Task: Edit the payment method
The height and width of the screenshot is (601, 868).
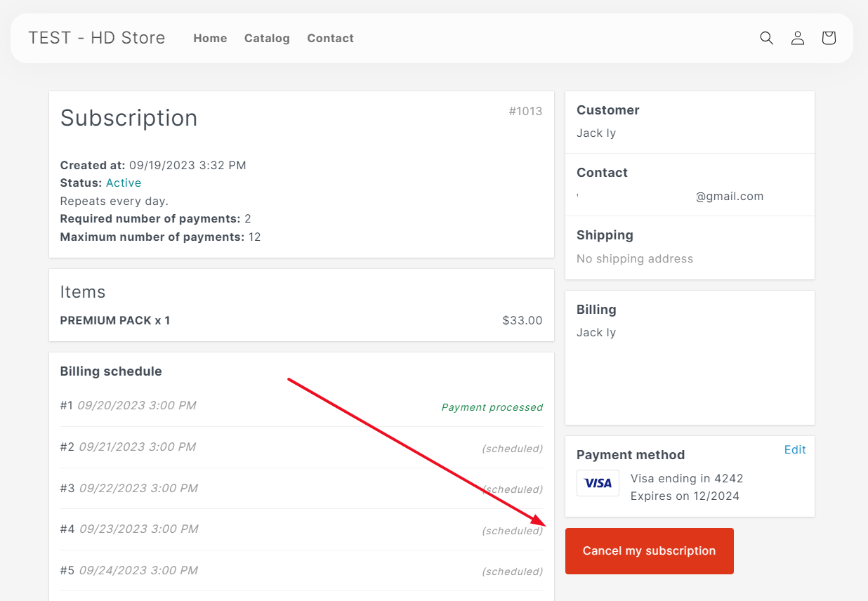Action: tap(794, 449)
